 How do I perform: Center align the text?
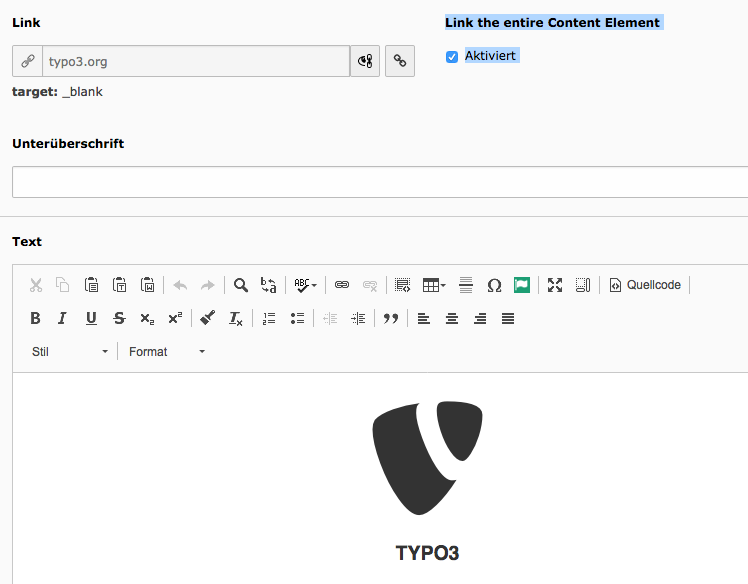[452, 318]
